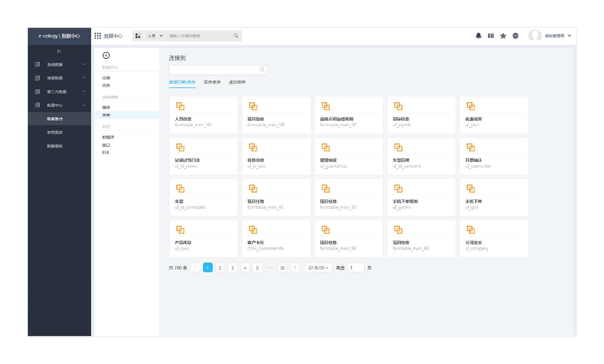604x364 pixels.
Task: Open 数据源 in the secondary menu
Action: point(108,137)
